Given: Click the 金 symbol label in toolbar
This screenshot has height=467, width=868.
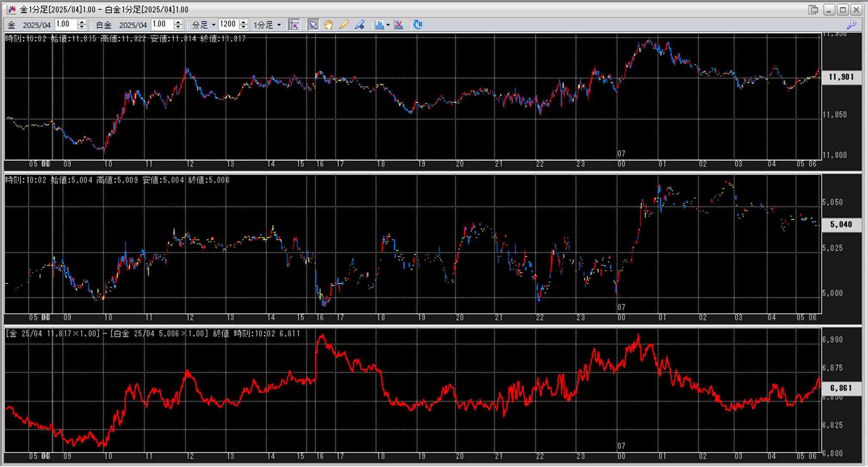Looking at the screenshot, I should (x=12, y=25).
